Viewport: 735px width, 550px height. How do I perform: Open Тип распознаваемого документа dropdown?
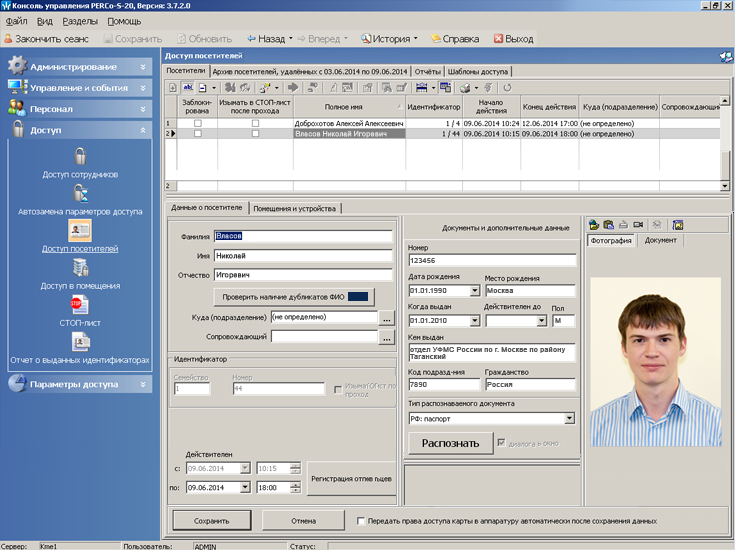(x=569, y=418)
